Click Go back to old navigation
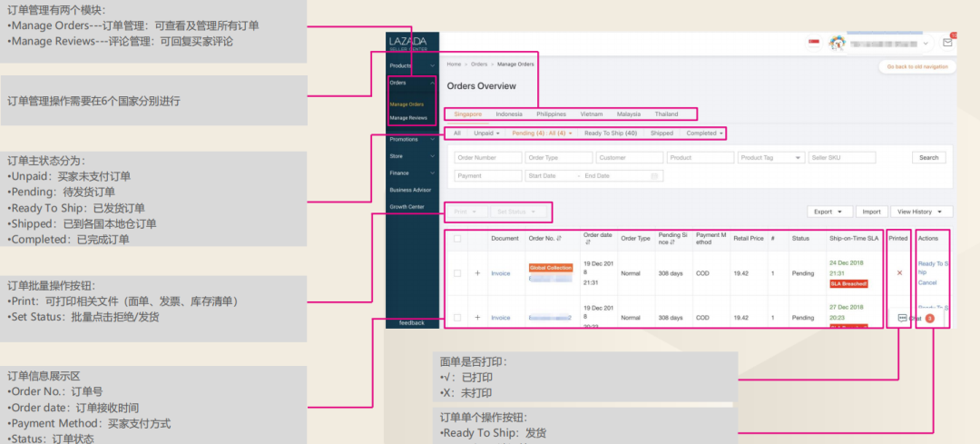The image size is (980, 444). coord(916,66)
